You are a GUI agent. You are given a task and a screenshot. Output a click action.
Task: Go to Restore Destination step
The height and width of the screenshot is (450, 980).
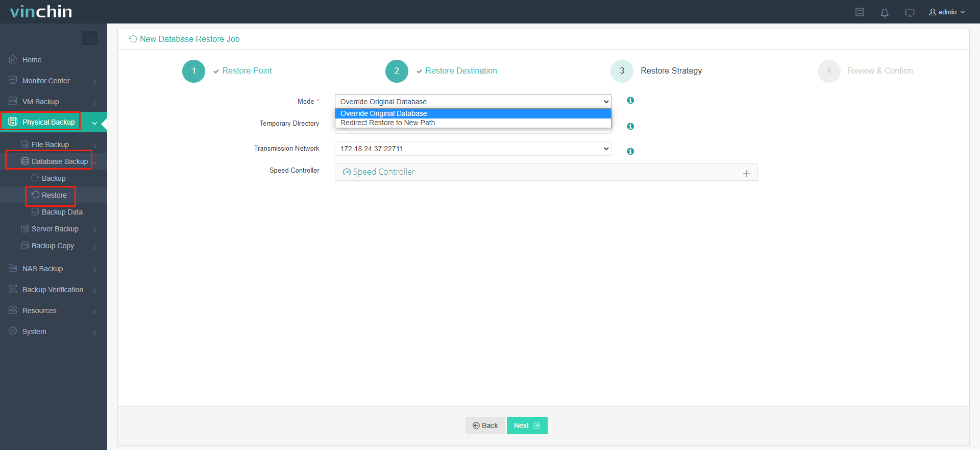click(x=442, y=71)
